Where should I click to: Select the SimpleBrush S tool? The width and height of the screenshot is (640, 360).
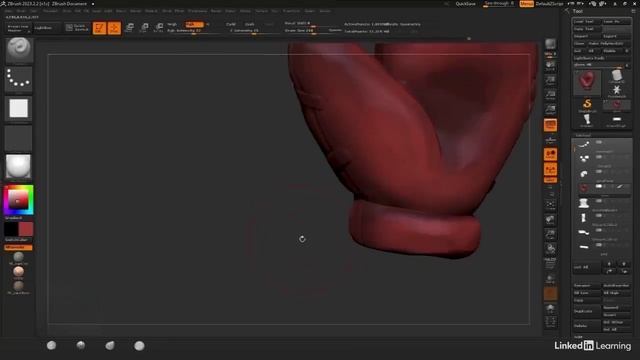tap(587, 105)
